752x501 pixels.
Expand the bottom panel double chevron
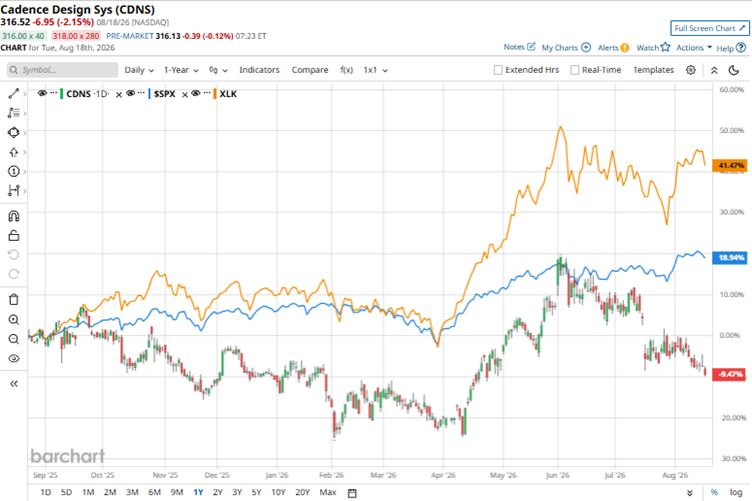tap(690, 493)
